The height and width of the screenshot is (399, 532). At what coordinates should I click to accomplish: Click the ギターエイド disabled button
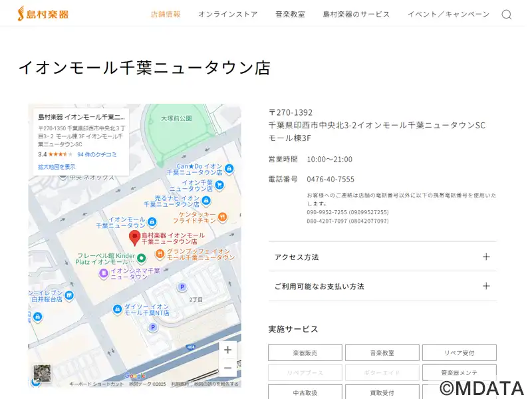pyautogui.click(x=382, y=373)
